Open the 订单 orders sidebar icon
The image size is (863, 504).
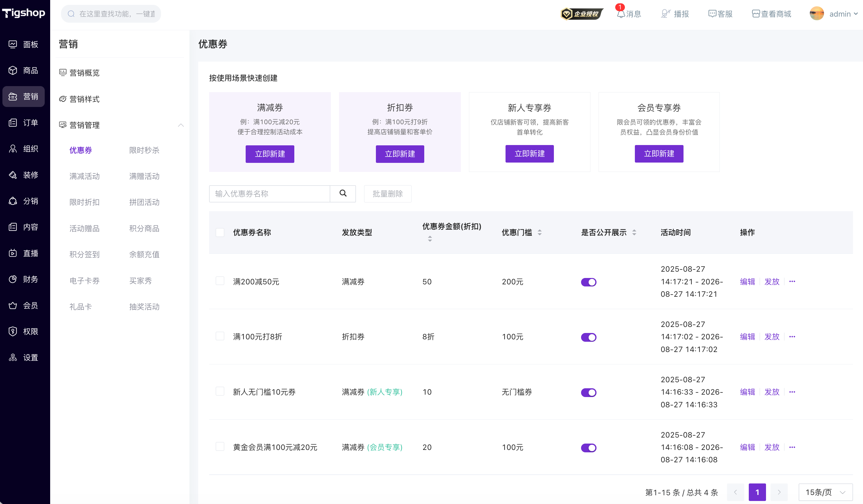point(13,123)
